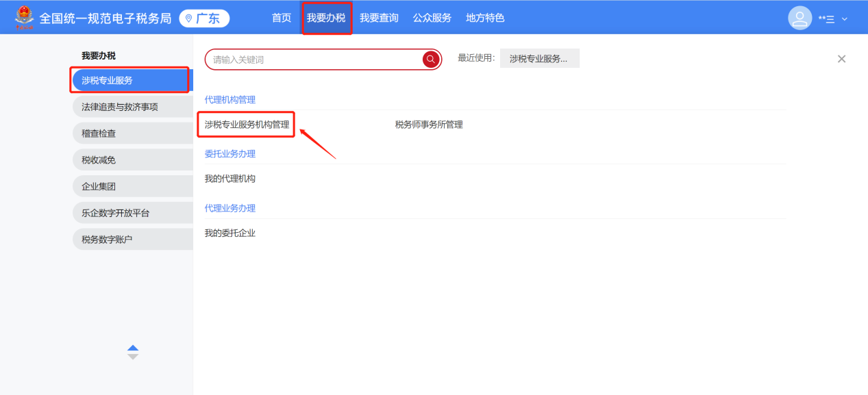Open the 公众服务 menu
868x395 pixels.
click(x=432, y=18)
